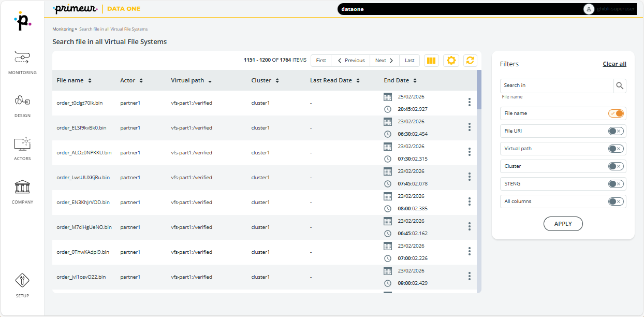Enable the File URI filter toggle
644x317 pixels.
pyautogui.click(x=616, y=131)
